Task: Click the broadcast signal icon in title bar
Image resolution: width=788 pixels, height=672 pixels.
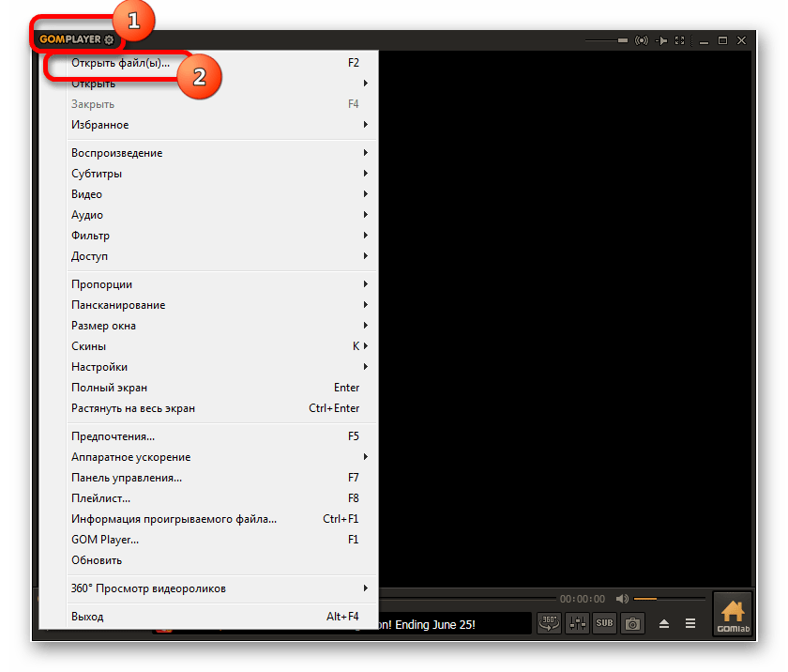Action: (642, 40)
